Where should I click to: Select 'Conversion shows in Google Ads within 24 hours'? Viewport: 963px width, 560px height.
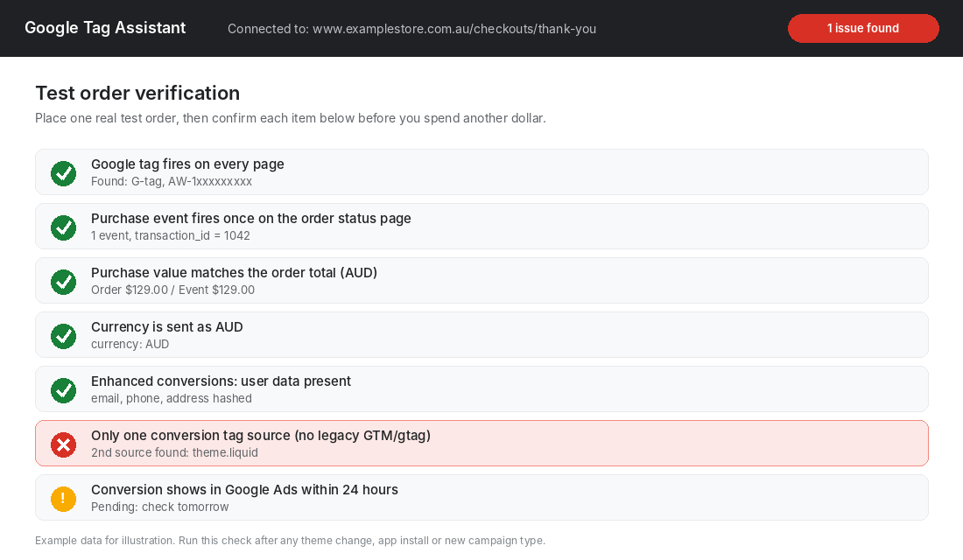(244, 489)
